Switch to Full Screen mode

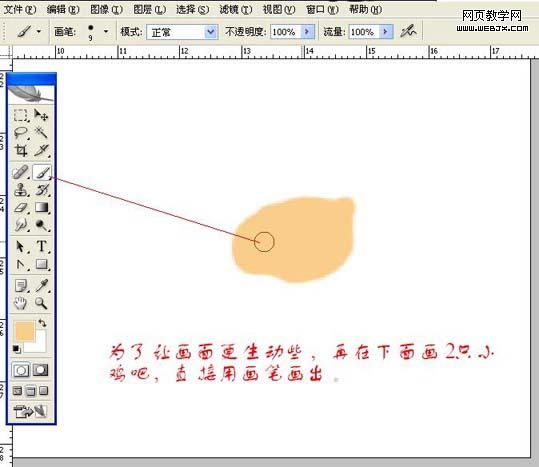43,391
